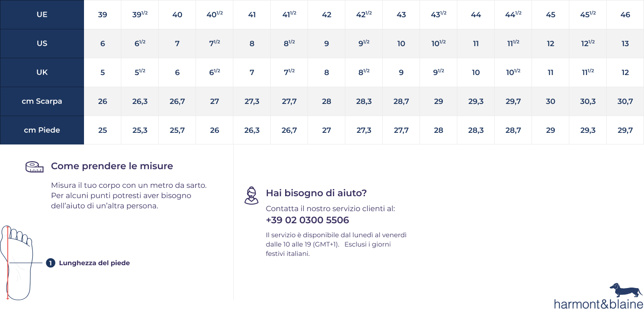This screenshot has width=644, height=309.
Task: Select the US row header
Action: 42,43
